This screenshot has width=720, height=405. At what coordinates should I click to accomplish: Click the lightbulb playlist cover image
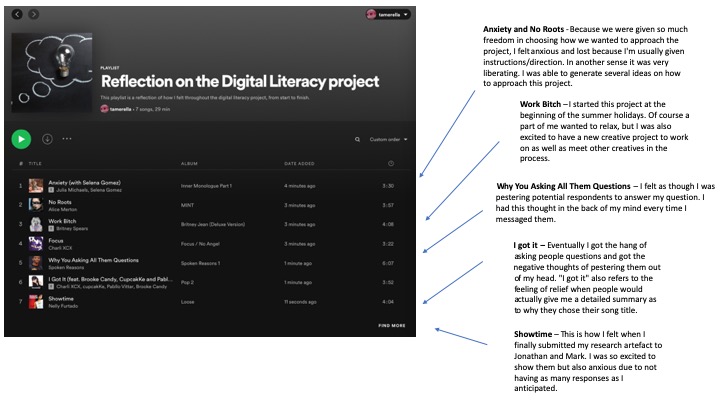[x=52, y=73]
